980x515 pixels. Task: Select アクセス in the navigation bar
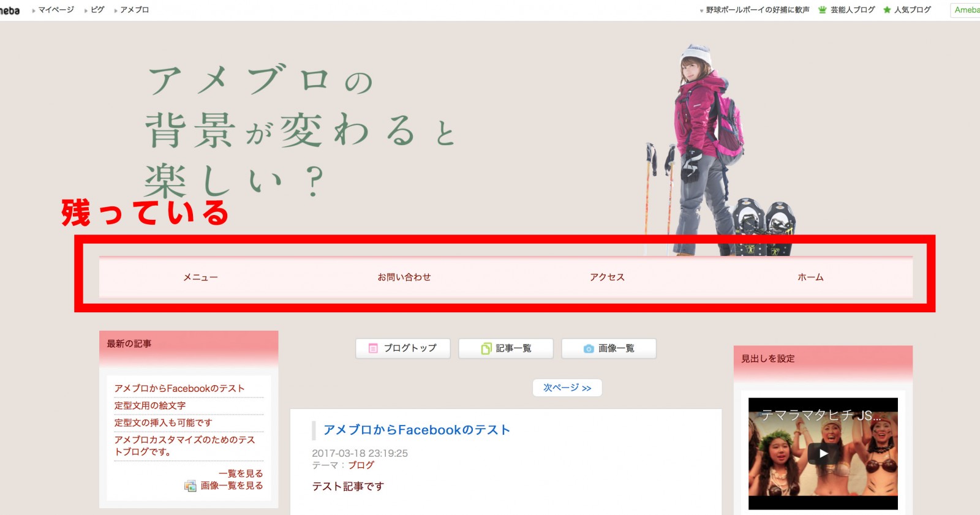(x=607, y=277)
